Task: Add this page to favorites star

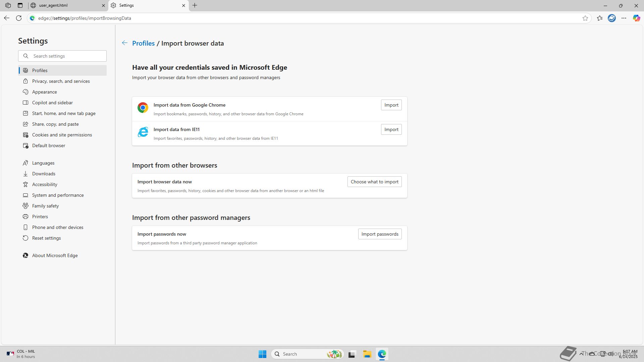Action: [x=585, y=18]
